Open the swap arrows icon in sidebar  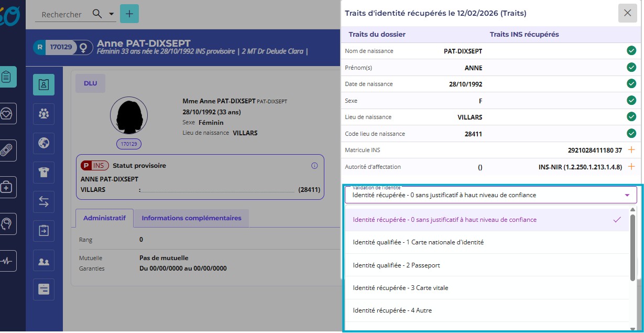click(43, 201)
